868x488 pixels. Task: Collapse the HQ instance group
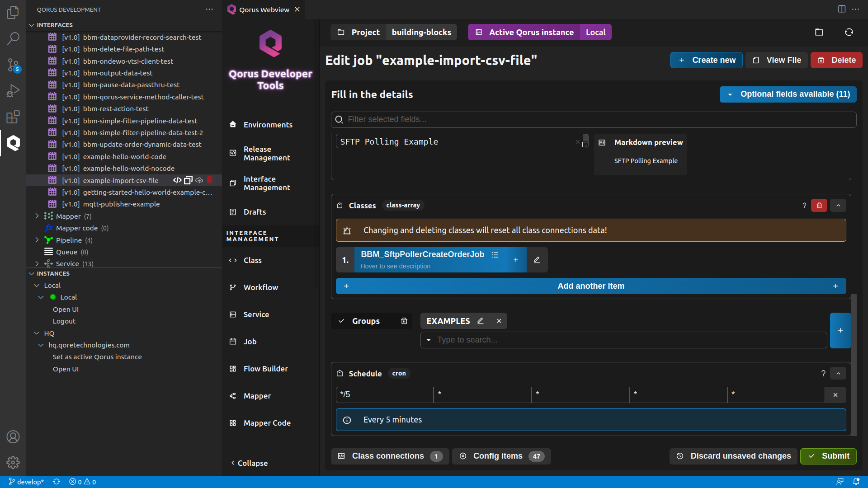tap(37, 333)
